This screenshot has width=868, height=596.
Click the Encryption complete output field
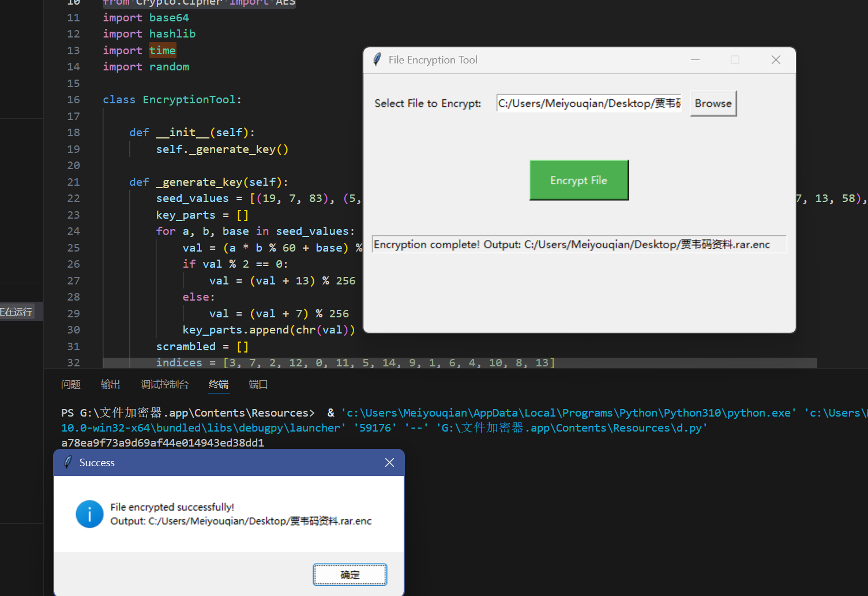click(578, 244)
